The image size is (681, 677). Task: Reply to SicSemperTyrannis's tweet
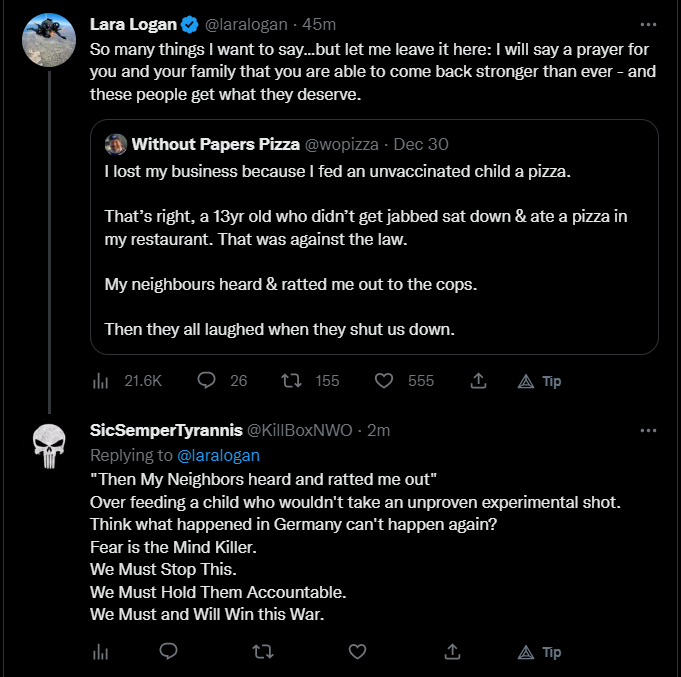click(x=169, y=652)
